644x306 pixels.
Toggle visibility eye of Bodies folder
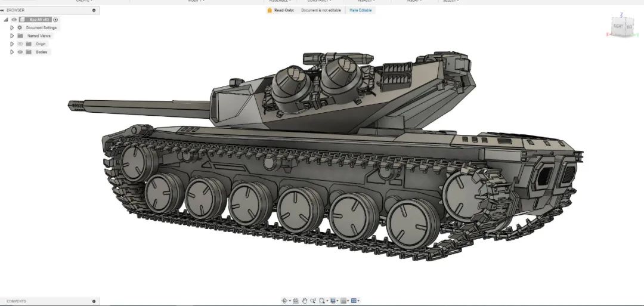pyautogui.click(x=20, y=52)
